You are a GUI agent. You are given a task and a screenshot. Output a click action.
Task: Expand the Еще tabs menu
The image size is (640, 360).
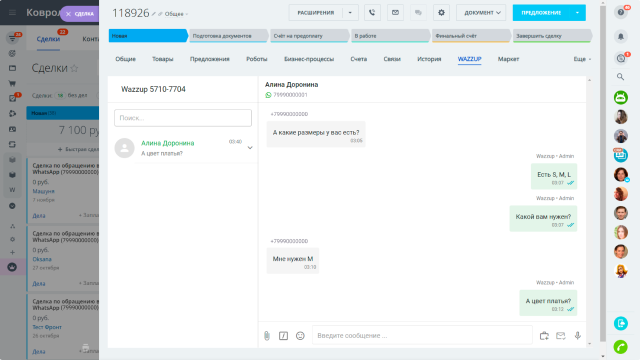click(582, 59)
